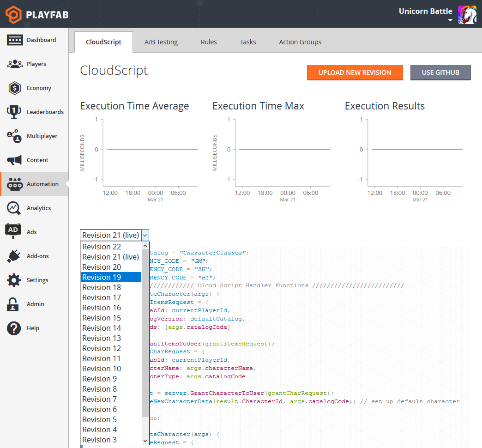Select Revision 18 from the list

[x=111, y=287]
